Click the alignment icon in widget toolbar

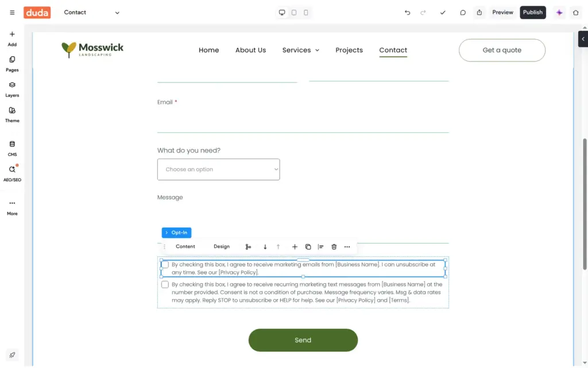(x=320, y=247)
